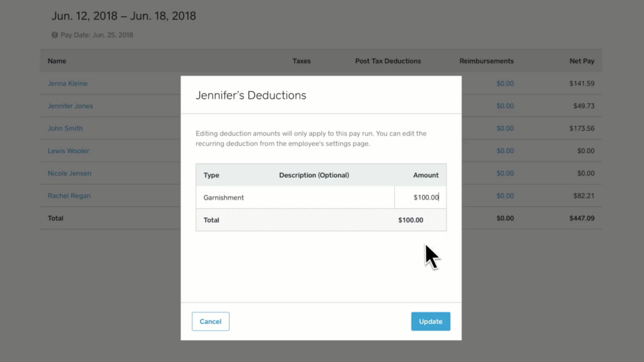Click the Update button
Image resolution: width=644 pixels, height=362 pixels.
click(x=430, y=321)
